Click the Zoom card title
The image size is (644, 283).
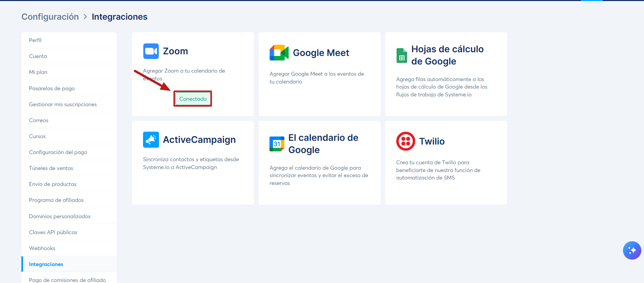click(x=175, y=51)
